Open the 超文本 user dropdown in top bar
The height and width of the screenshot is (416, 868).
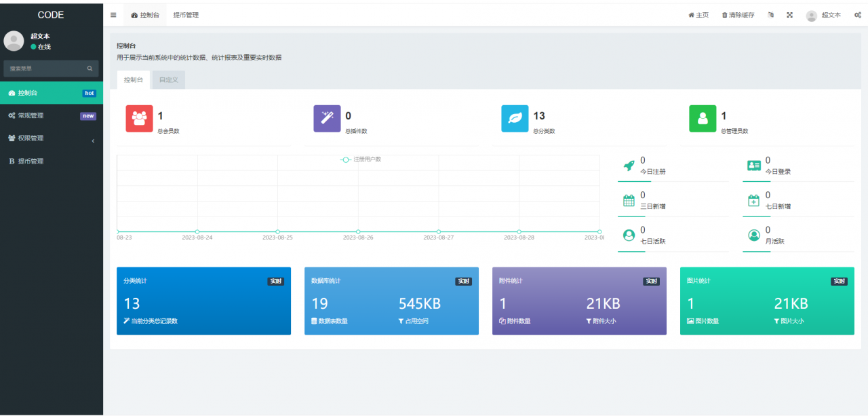[823, 15]
